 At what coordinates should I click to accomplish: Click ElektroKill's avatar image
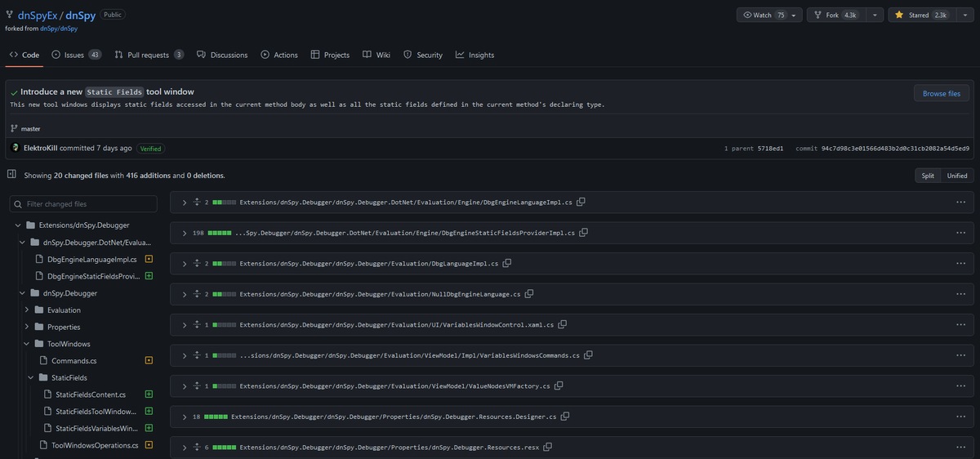pyautogui.click(x=16, y=148)
